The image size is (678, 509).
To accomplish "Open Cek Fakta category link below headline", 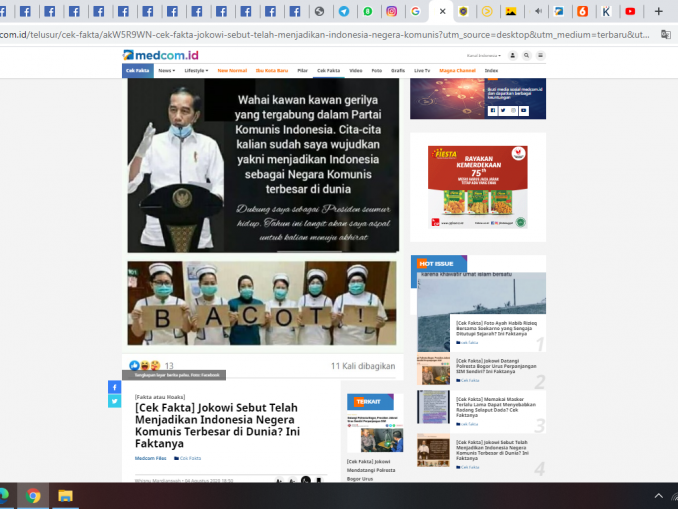I will [188, 458].
